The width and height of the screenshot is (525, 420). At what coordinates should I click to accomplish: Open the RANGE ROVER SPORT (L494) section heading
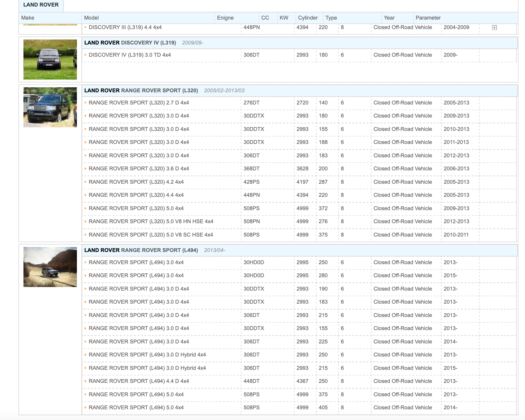[x=141, y=250]
